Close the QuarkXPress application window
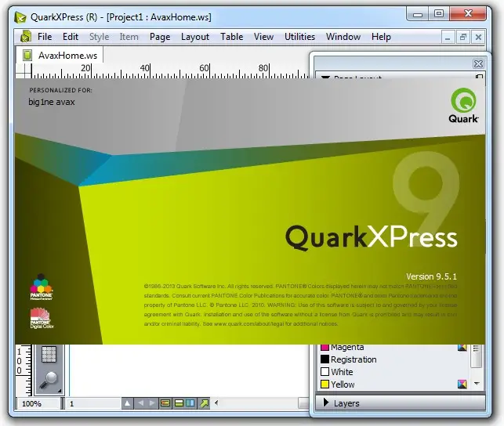Image resolution: width=504 pixels, height=426 pixels. coord(468,14)
